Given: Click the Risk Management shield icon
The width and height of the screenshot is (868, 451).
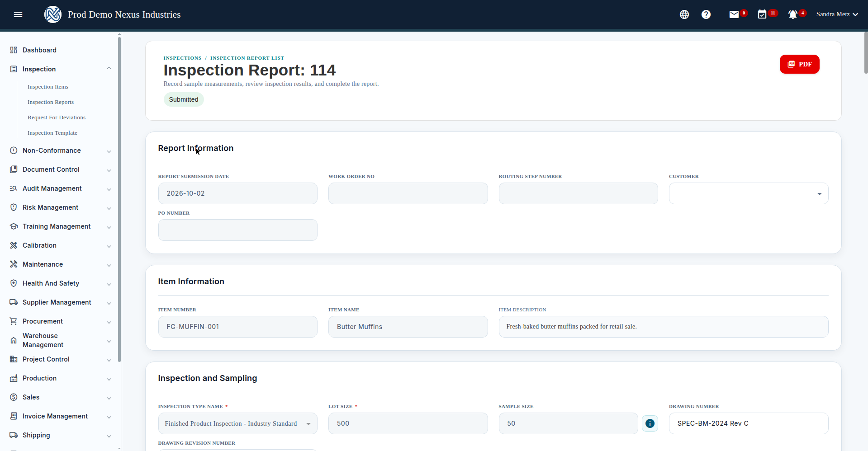Looking at the screenshot, I should coord(14,207).
